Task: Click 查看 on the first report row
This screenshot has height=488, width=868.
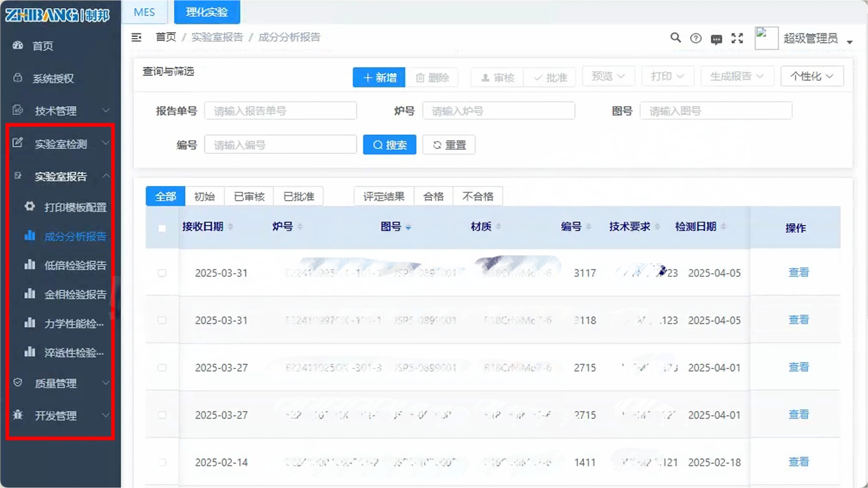Action: (x=799, y=273)
